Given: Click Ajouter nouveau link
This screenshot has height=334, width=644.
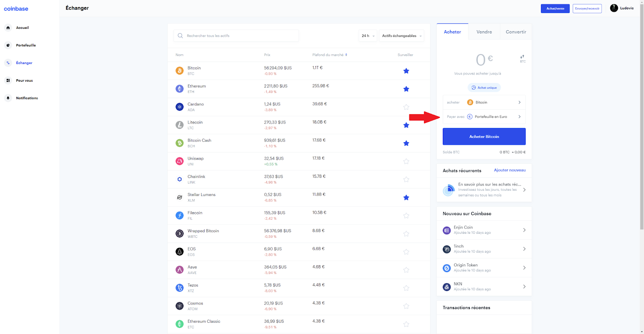Looking at the screenshot, I should 510,170.
